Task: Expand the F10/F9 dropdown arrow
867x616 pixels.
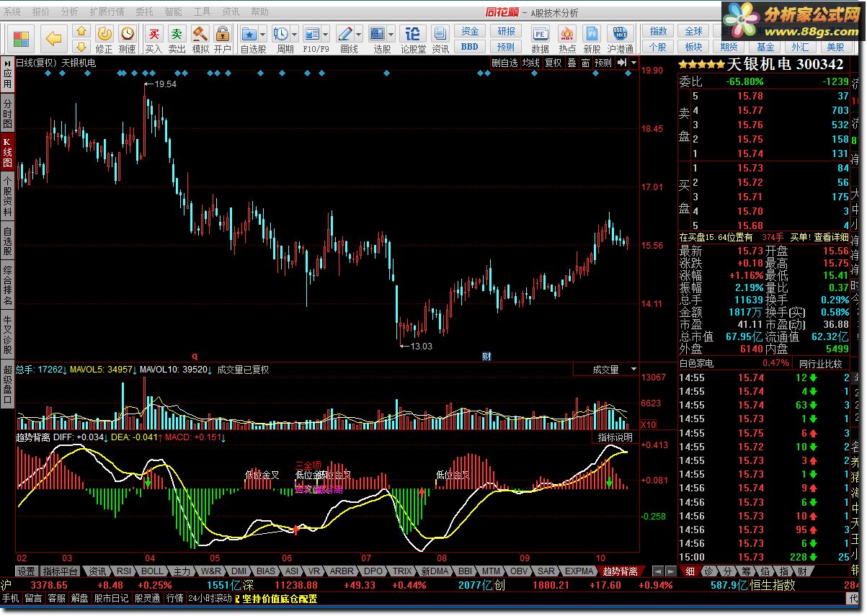Action: coord(326,34)
